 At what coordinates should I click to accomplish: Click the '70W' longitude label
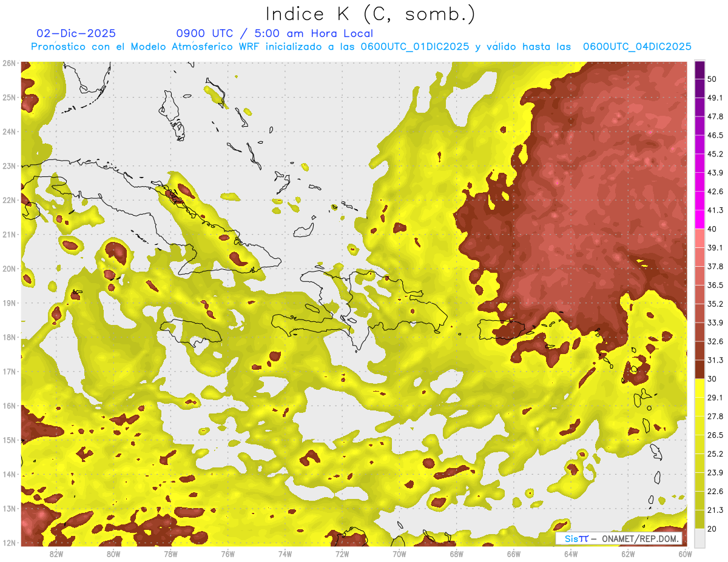[x=399, y=554]
